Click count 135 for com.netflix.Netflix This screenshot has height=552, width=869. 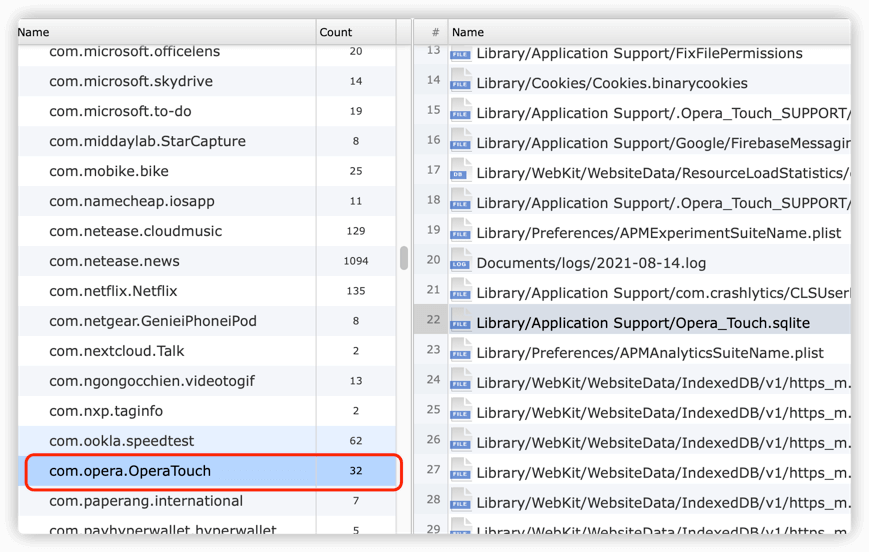[x=356, y=291]
